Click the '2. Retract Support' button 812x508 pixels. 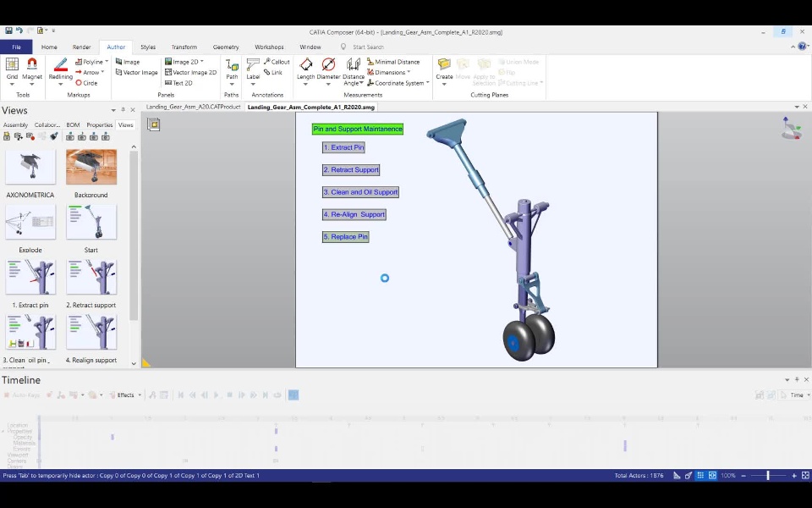[351, 169]
